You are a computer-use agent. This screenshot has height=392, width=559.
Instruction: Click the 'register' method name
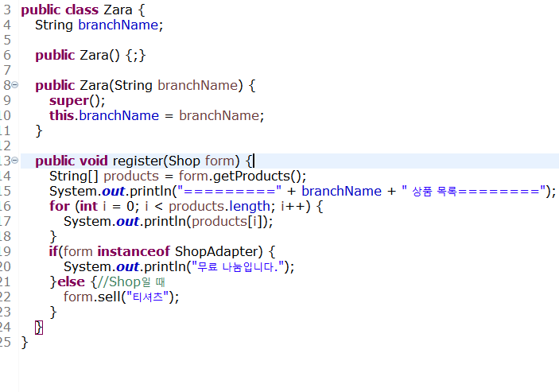tap(138, 161)
